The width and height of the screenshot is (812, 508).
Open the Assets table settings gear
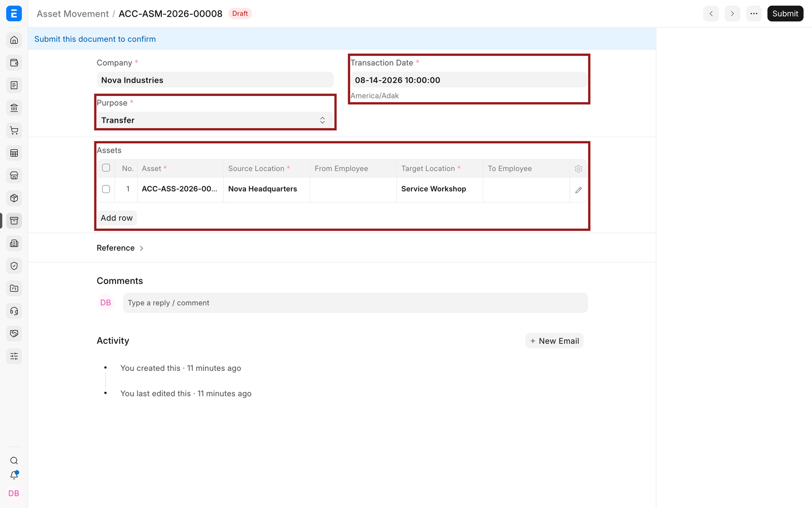click(x=579, y=169)
